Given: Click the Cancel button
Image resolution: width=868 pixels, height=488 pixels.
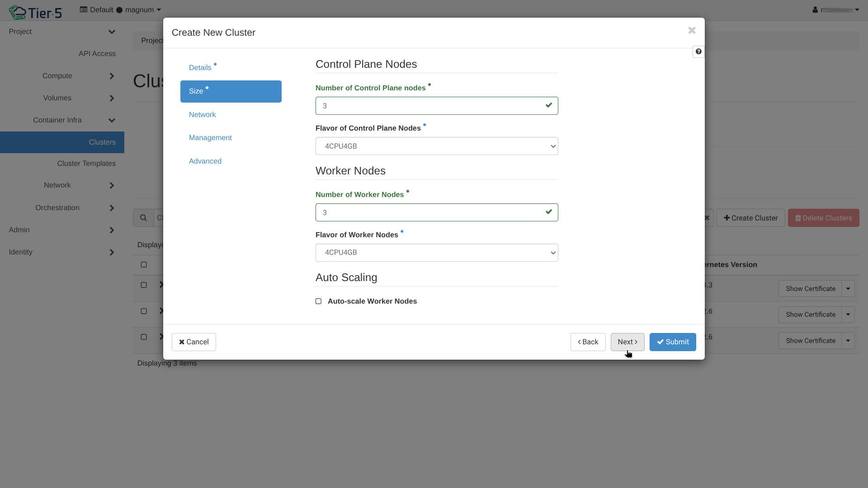Looking at the screenshot, I should point(193,342).
